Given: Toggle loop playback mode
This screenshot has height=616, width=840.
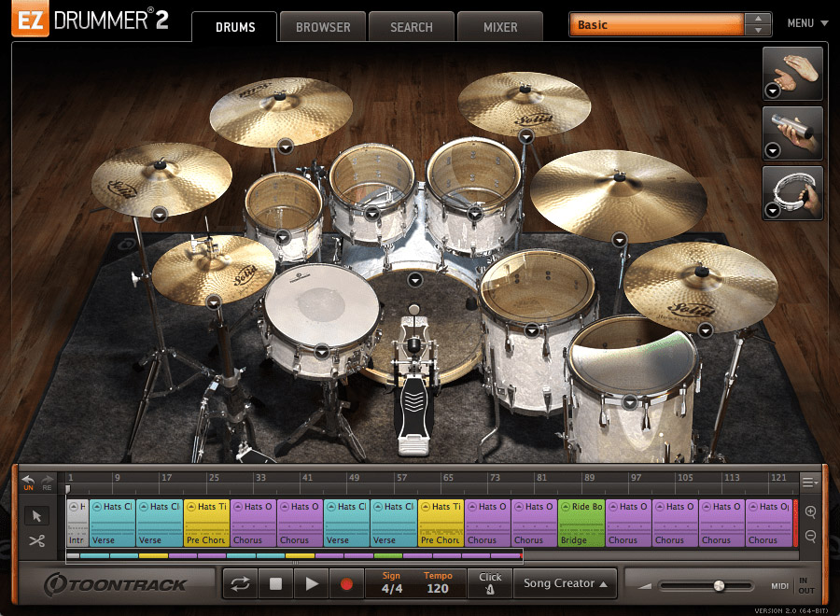Looking at the screenshot, I should (x=241, y=582).
